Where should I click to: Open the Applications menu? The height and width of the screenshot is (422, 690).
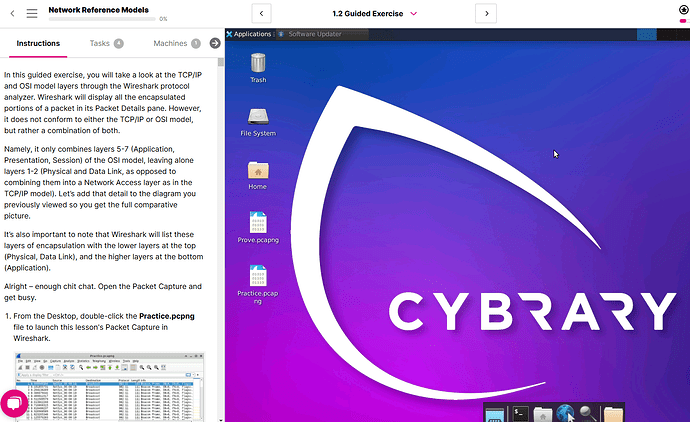249,34
